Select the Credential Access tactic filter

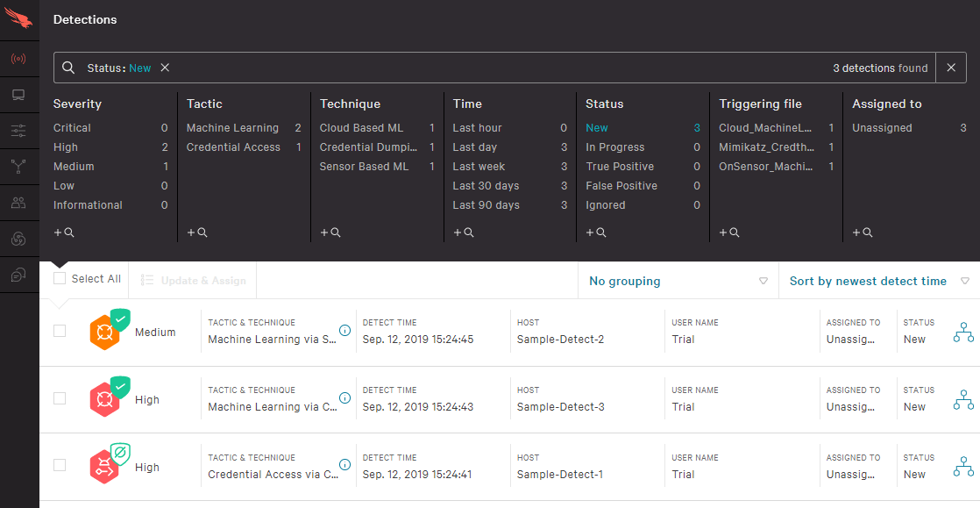233,147
